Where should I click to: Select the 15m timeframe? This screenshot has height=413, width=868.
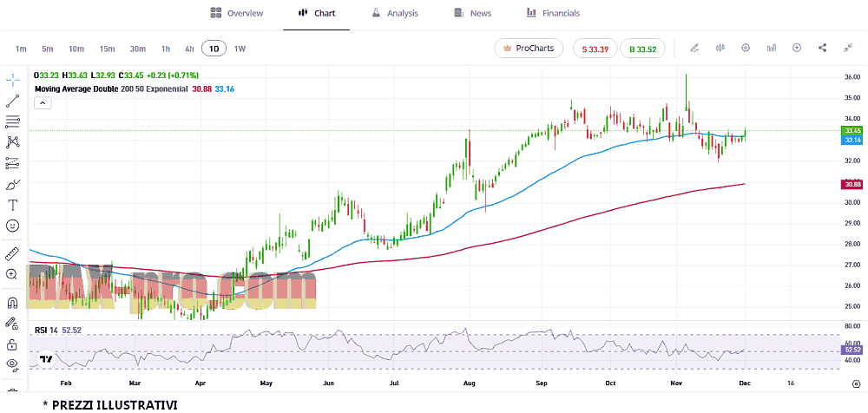click(107, 49)
